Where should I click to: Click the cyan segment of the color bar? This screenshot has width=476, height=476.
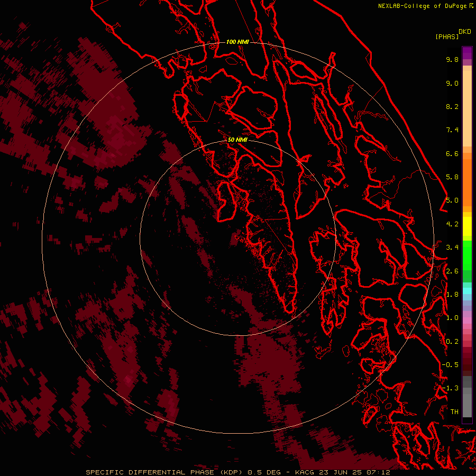[x=467, y=290]
